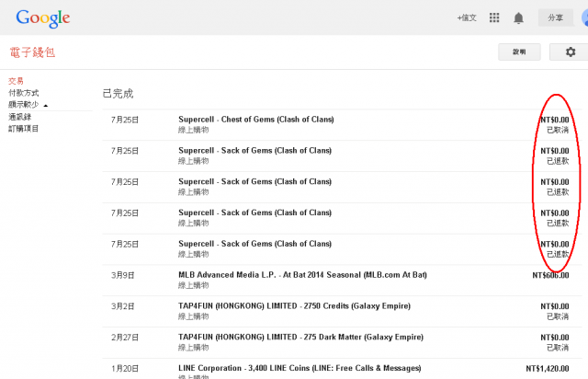Collapse the 顯示較少 sidebar section
The height and width of the screenshot is (379, 588).
[28, 105]
